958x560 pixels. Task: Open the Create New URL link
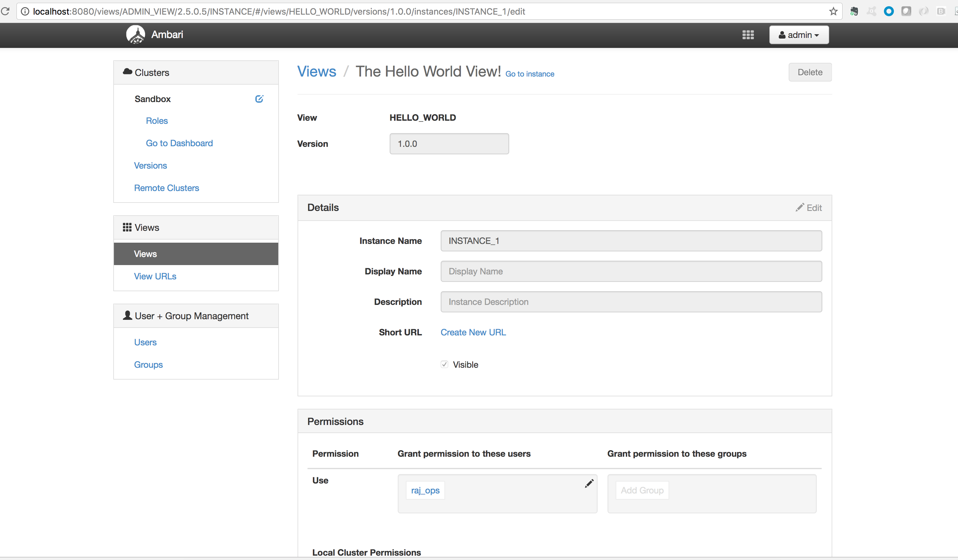(473, 332)
